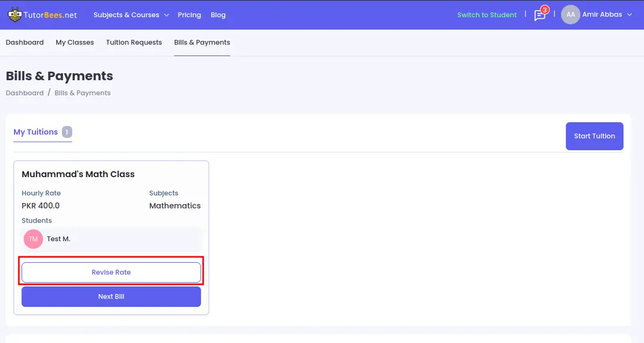The height and width of the screenshot is (343, 644).
Task: Open the Muhammad's Math Class card title
Action: pyautogui.click(x=78, y=174)
